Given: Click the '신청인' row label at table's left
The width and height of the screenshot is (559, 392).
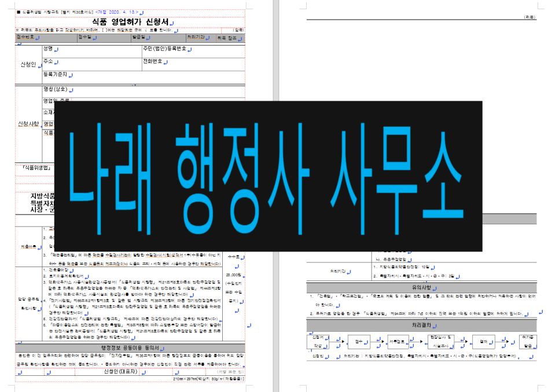Looking at the screenshot, I should click(28, 64).
